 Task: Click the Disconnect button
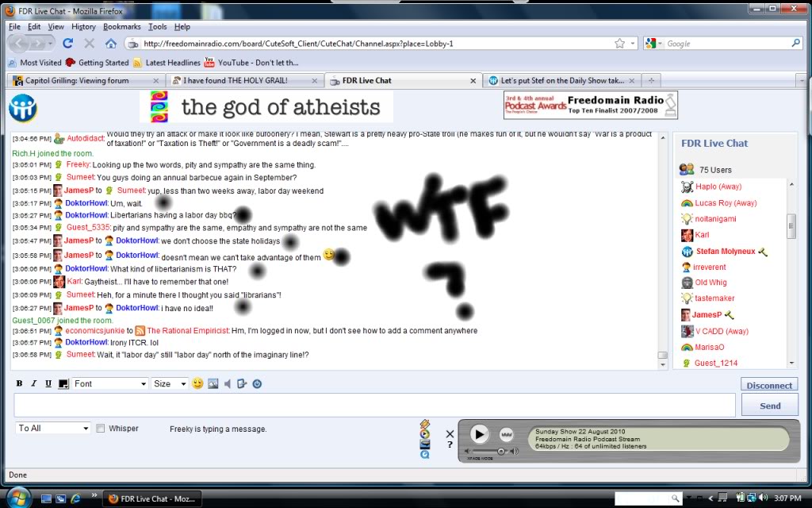tap(769, 385)
